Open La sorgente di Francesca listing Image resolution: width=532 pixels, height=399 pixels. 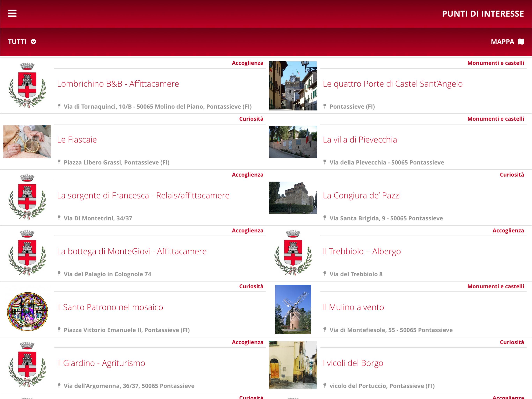point(143,195)
